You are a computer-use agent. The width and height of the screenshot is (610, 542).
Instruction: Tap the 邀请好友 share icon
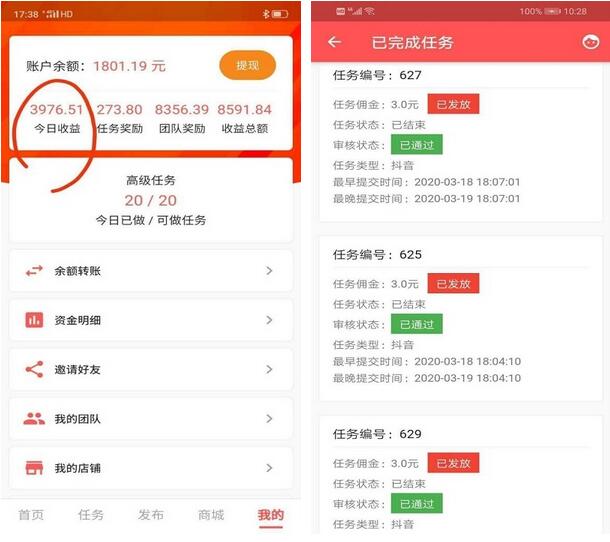[34, 369]
